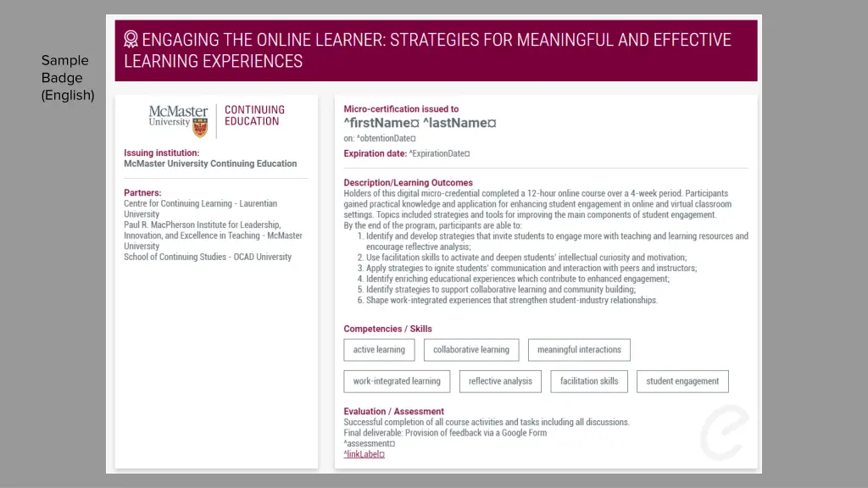Click the 'Competencies / Skills' heading
This screenshot has height=488, width=868.
point(387,329)
